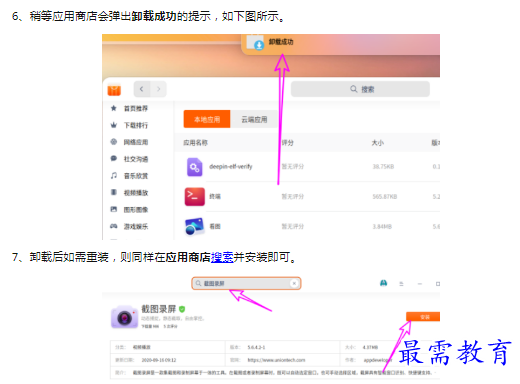Click the magnifier icon in 搜索 box
Viewport: 520px width, 384px height.
354,89
